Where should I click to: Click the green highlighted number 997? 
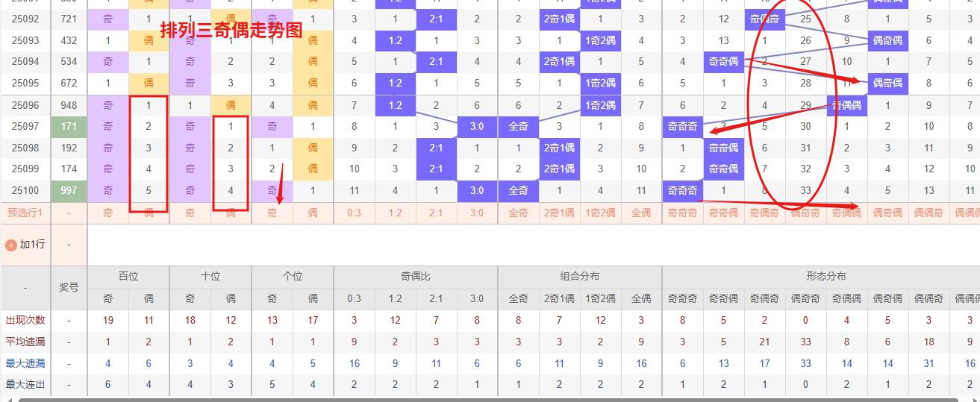click(69, 190)
